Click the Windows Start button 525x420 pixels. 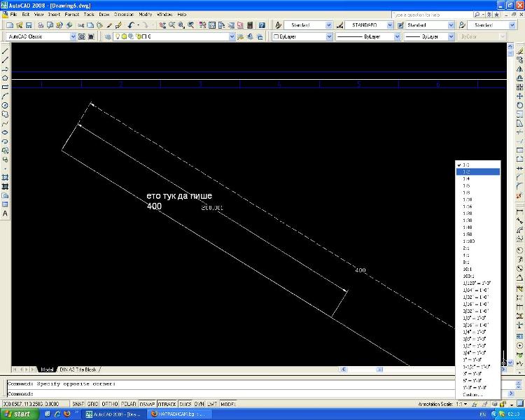(x=17, y=414)
